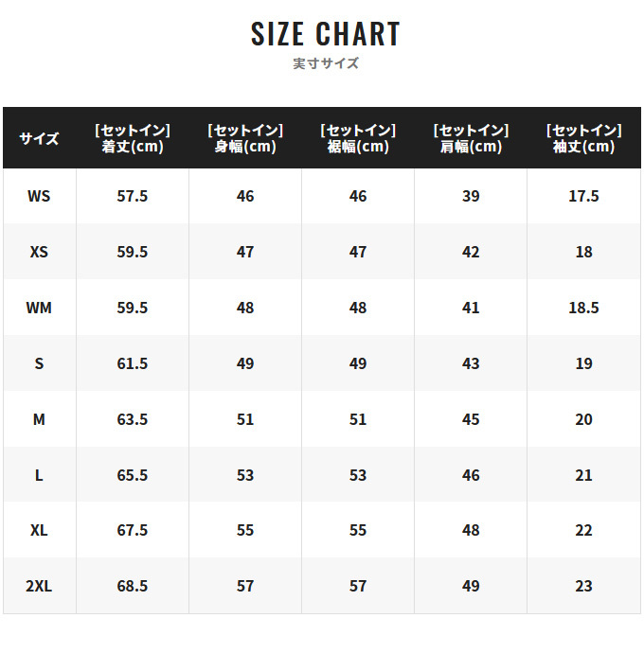Click the WS size row label
Viewport: 644px width, 671px height.
(x=39, y=196)
